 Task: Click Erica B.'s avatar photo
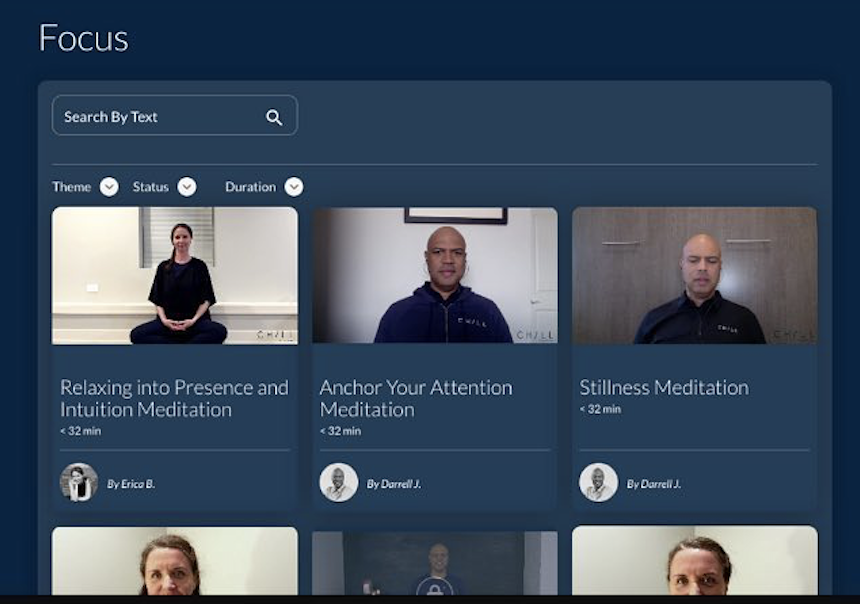(x=79, y=483)
